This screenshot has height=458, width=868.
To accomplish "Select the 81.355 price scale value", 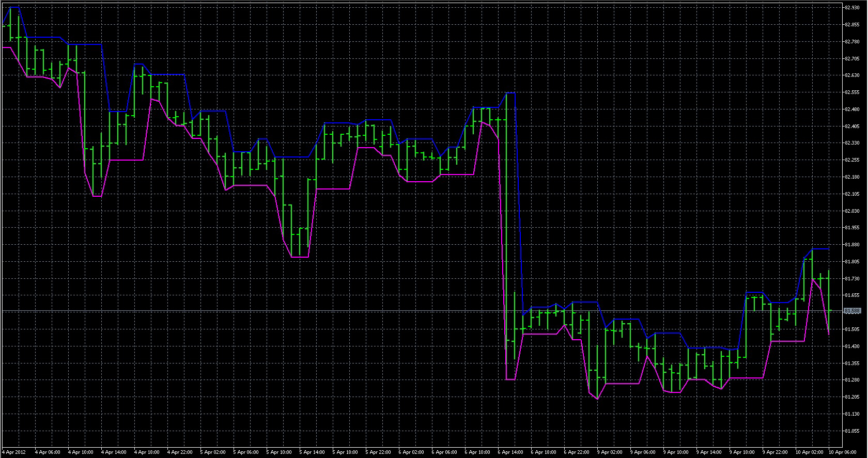I will coord(853,364).
